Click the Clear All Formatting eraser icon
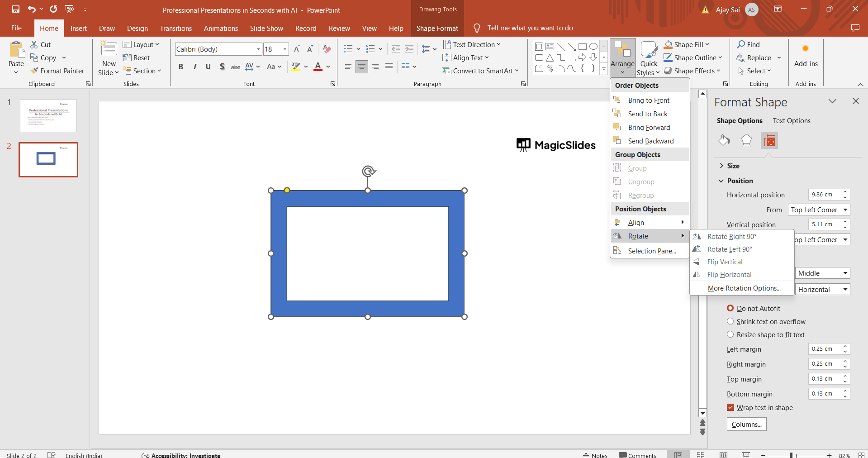 click(327, 49)
